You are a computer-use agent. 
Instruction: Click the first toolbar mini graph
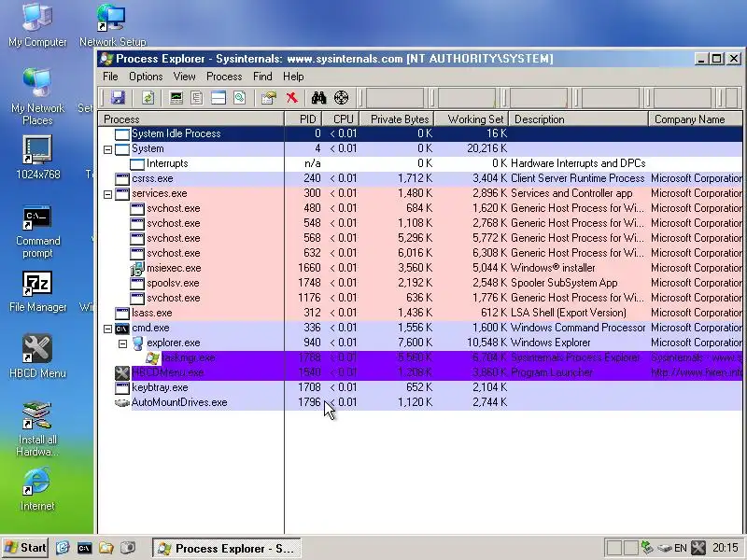click(394, 98)
